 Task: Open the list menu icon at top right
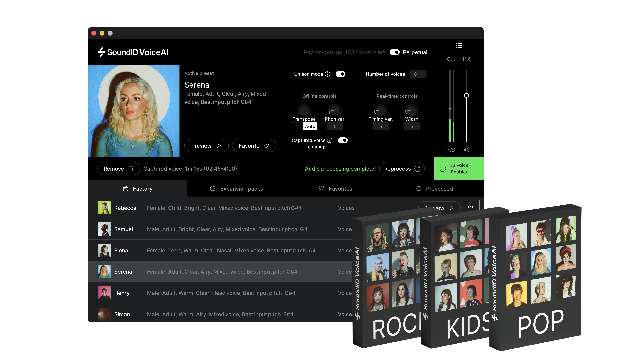click(x=459, y=46)
